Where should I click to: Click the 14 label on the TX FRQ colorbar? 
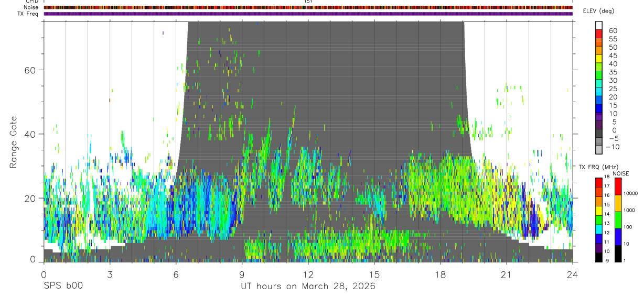click(x=607, y=214)
